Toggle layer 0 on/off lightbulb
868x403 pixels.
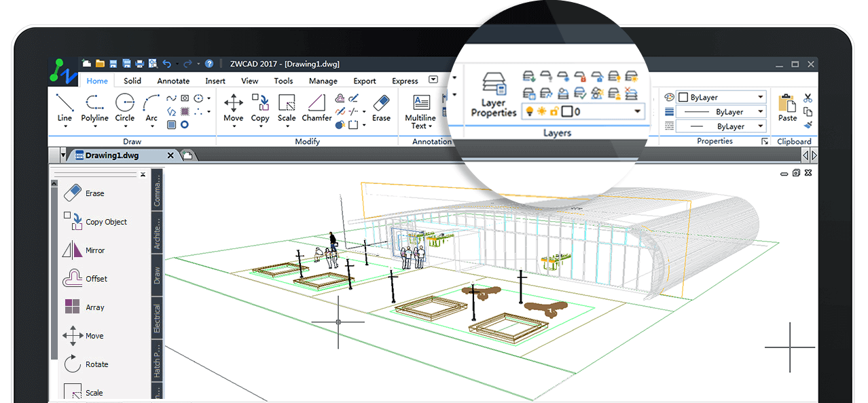point(530,111)
